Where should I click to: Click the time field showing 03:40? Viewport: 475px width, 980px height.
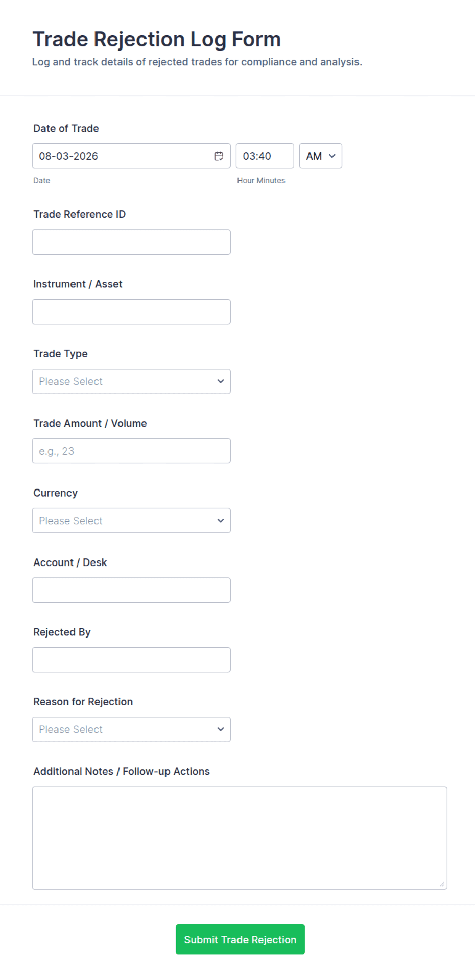265,156
